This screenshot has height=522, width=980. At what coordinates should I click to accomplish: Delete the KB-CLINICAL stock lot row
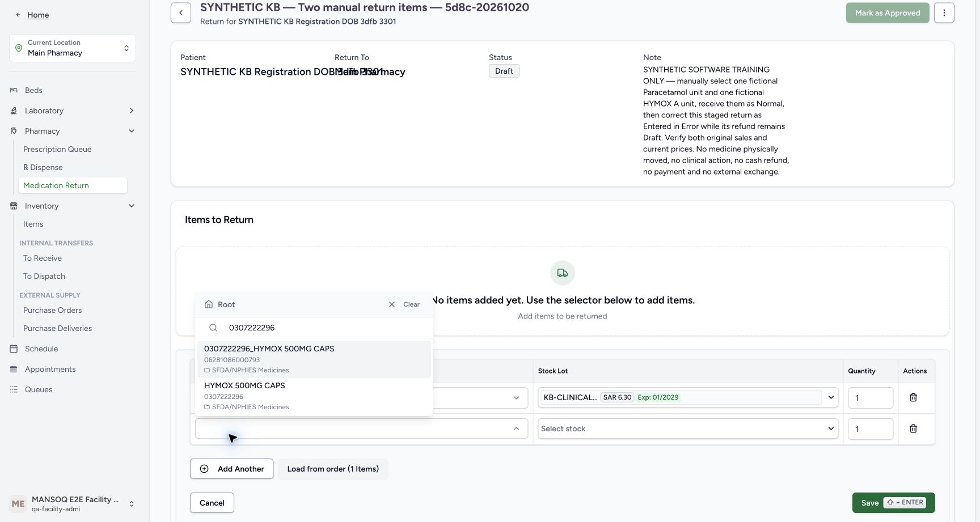913,397
